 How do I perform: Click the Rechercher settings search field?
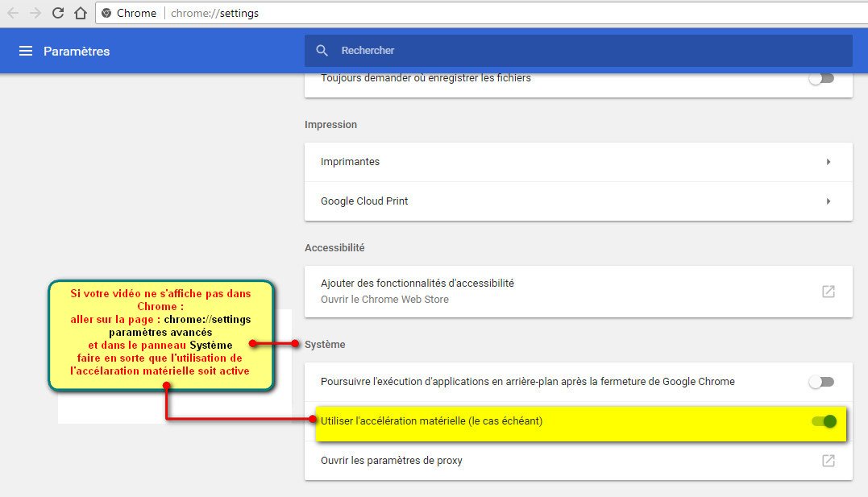[579, 51]
